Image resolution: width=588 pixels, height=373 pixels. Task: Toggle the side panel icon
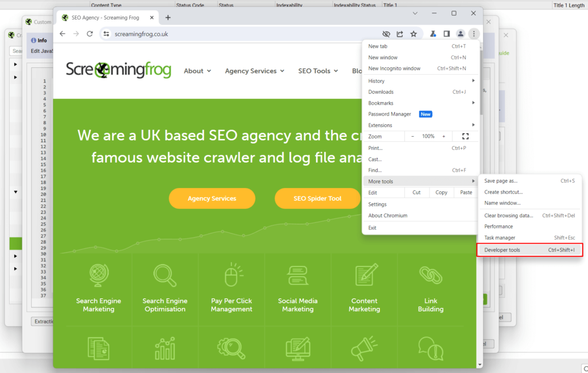tap(447, 34)
